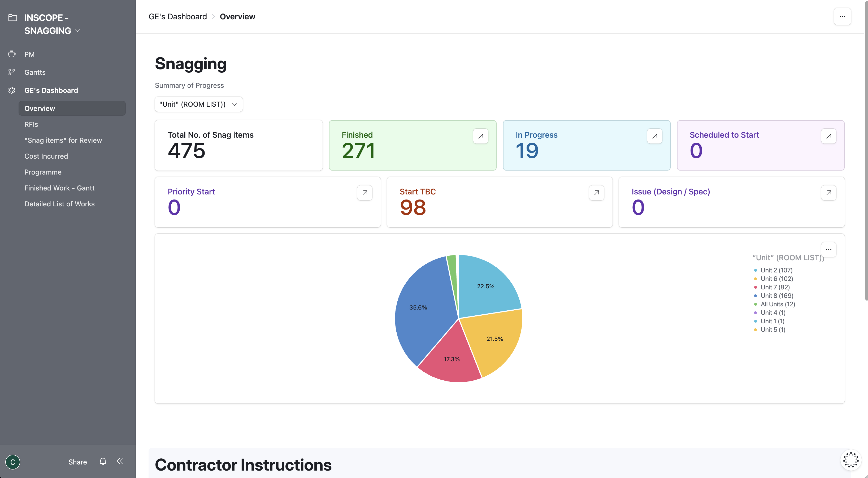This screenshot has height=478, width=868.
Task: Click the Issue (Design / Spec) label
Action: click(671, 192)
